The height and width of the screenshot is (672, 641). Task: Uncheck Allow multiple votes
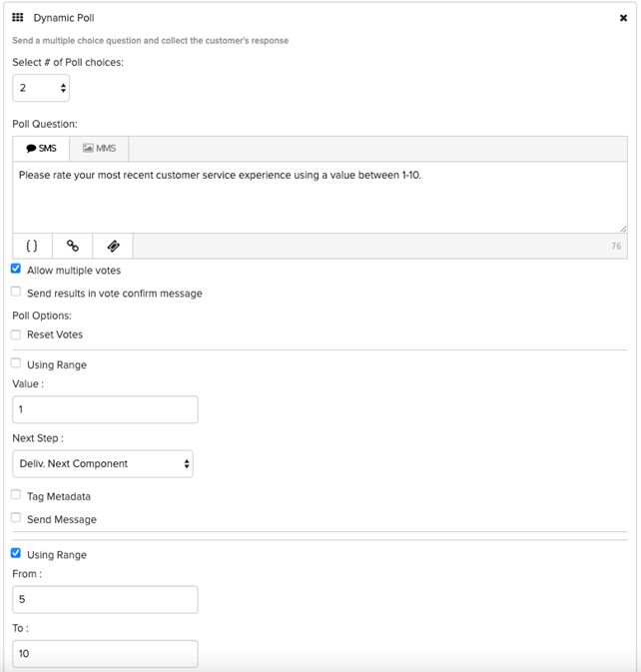[16, 270]
